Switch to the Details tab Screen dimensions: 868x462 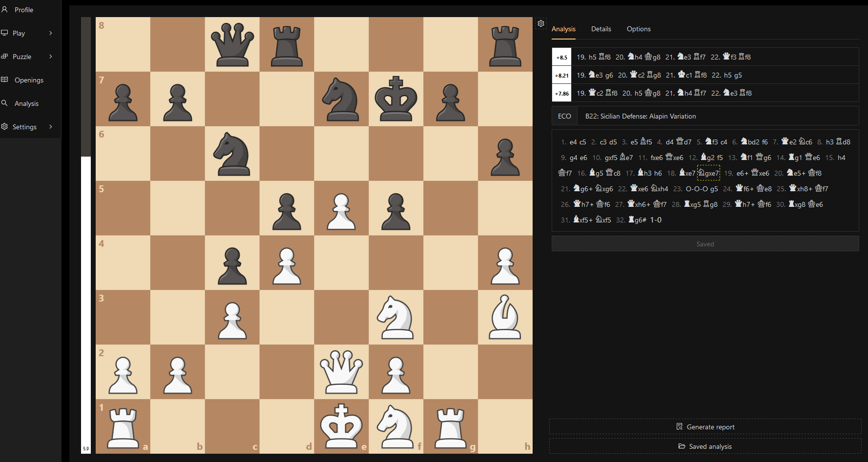[x=601, y=29]
